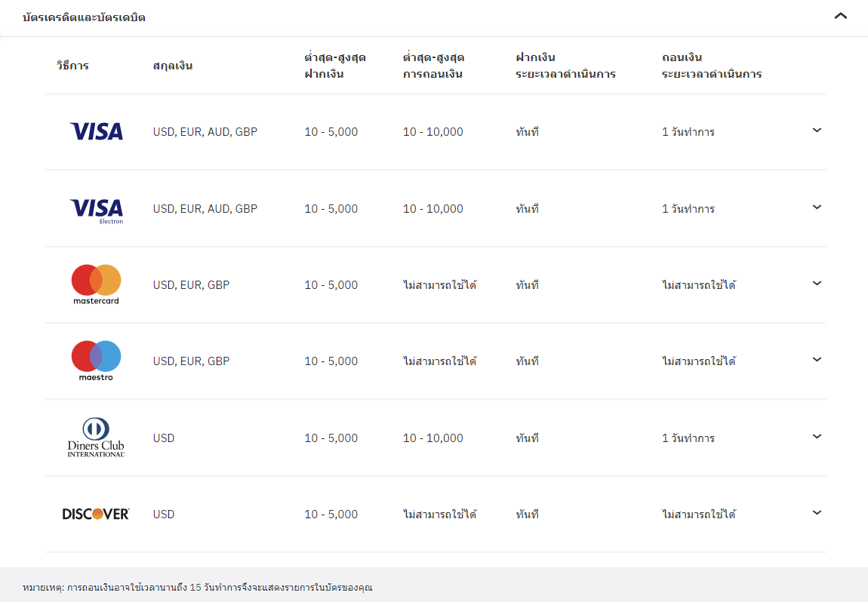Expand the Mastercard row chevron
868x602 pixels.
[817, 284]
